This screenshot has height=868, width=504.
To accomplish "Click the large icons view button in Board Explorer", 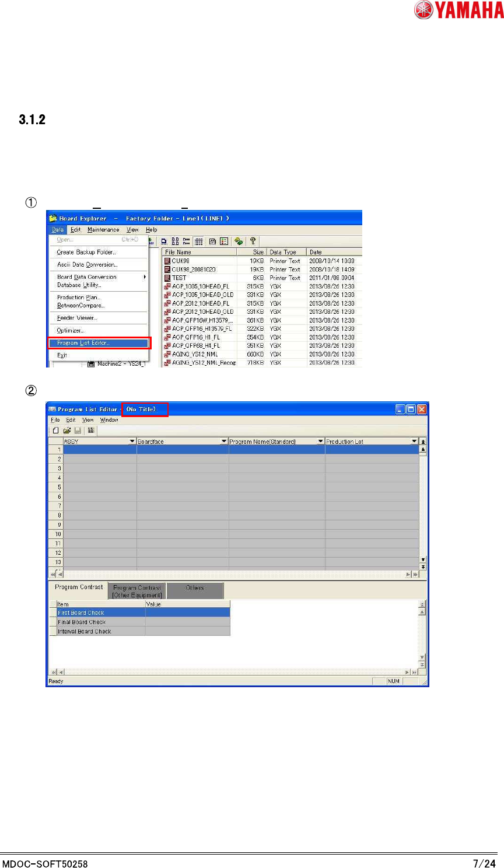I will [x=164, y=241].
